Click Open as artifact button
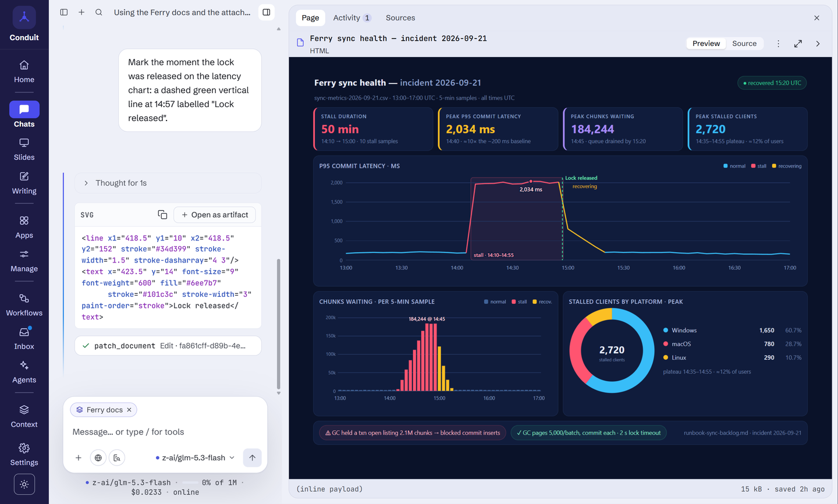This screenshot has height=504, width=838. [x=215, y=215]
